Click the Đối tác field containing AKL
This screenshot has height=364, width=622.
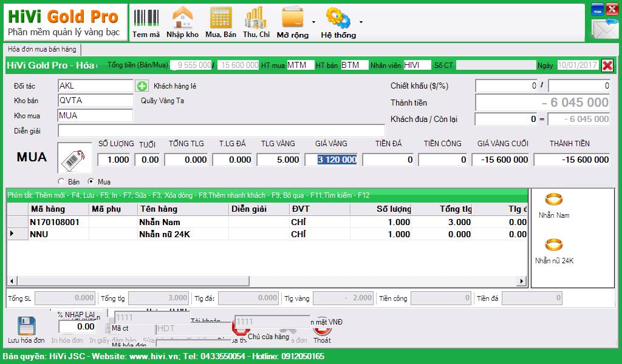click(x=95, y=86)
